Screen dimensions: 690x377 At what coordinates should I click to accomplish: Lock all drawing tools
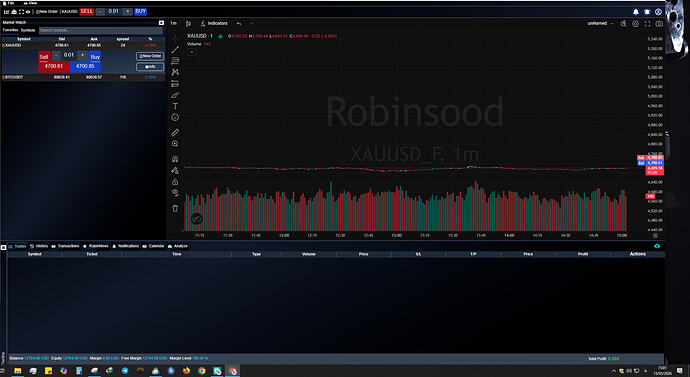175,182
